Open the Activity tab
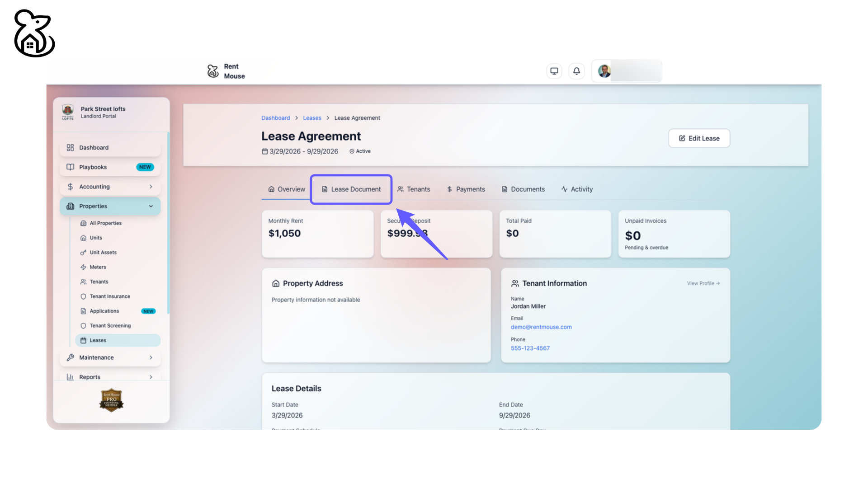Viewport: 868px width, 488px height. tap(577, 189)
